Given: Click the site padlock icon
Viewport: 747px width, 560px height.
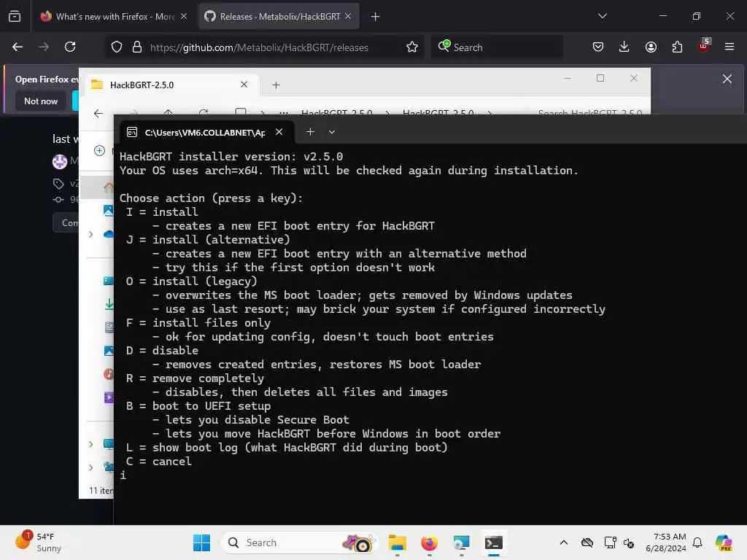Looking at the screenshot, I should coord(136,47).
